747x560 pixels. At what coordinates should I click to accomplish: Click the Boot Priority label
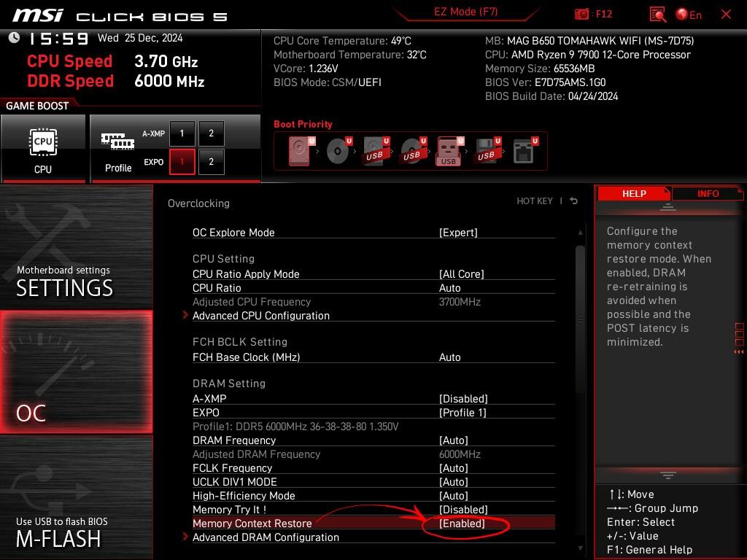[x=303, y=124]
